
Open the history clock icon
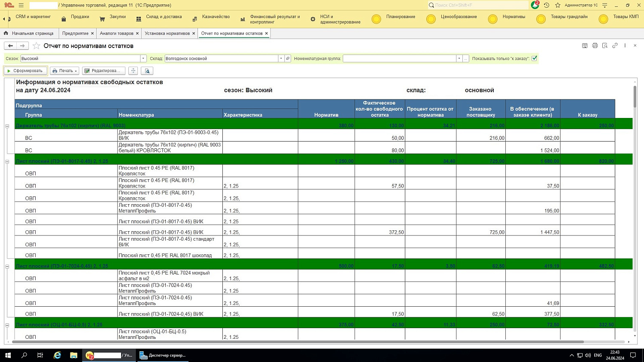click(546, 5)
